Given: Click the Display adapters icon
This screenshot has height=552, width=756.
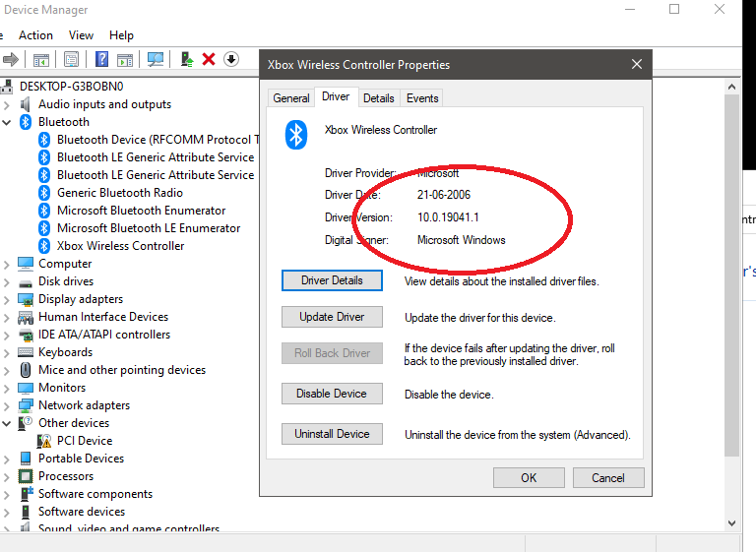Looking at the screenshot, I should point(26,299).
